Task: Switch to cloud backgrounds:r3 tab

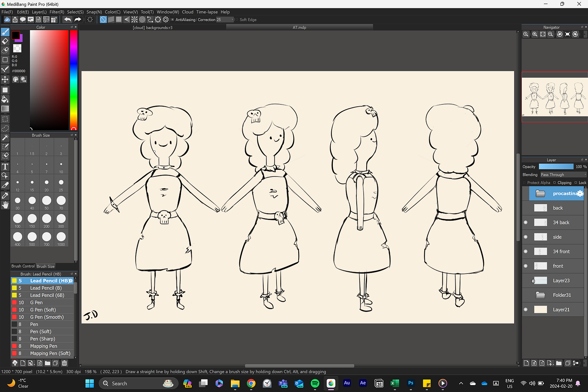Action: coord(153,28)
